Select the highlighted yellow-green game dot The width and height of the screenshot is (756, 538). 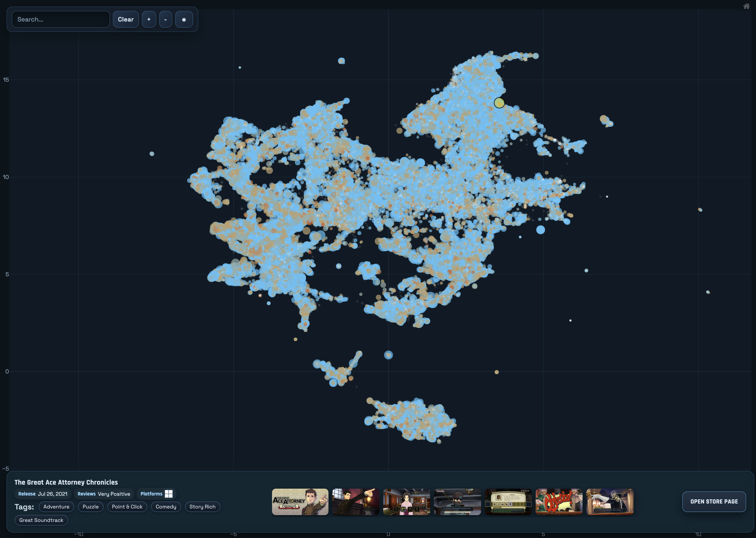pyautogui.click(x=499, y=103)
